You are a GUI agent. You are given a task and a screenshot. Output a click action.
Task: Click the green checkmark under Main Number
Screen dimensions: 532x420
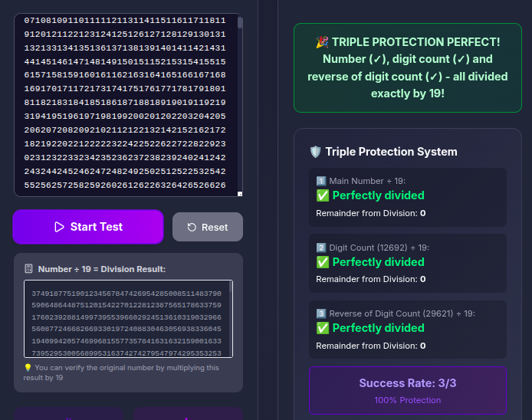323,195
